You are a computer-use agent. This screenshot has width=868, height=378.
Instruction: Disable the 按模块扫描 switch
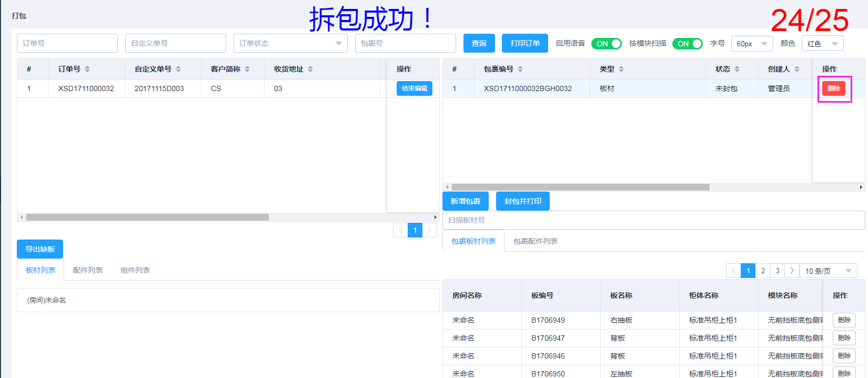(687, 44)
